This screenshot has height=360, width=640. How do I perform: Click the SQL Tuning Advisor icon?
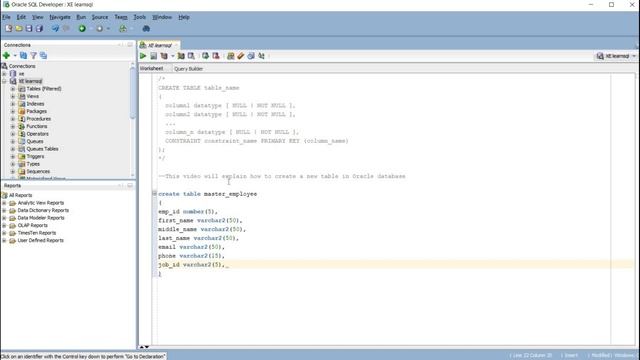point(191,56)
